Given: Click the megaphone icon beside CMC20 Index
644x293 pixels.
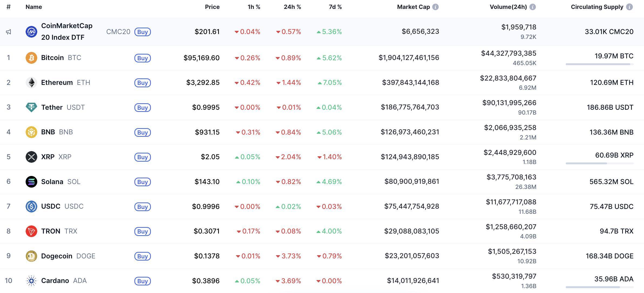Looking at the screenshot, I should tap(8, 32).
